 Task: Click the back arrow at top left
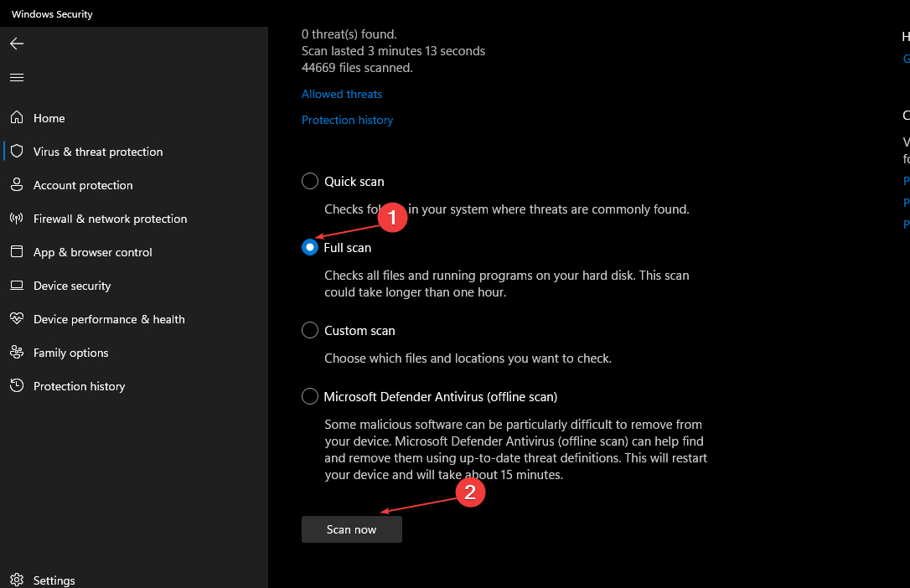point(16,44)
